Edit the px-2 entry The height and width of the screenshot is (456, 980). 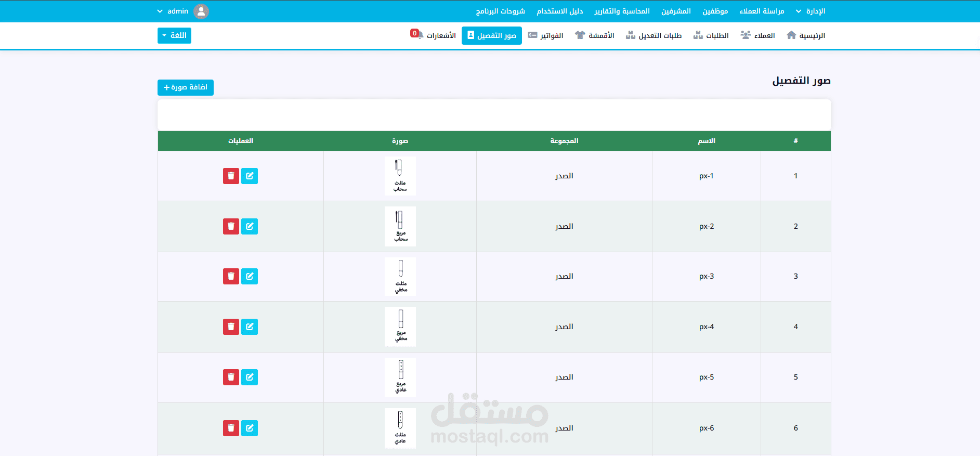(x=250, y=226)
